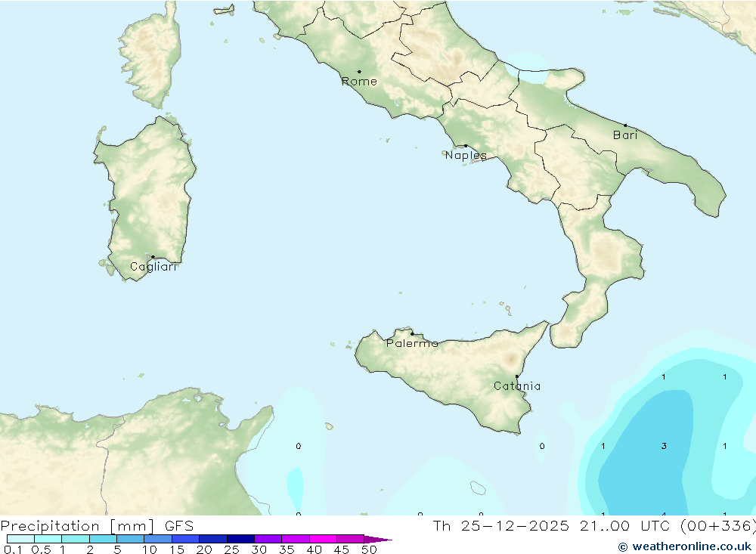Click the "Precipitation [mm]" title text
This screenshot has height=554, width=756.
[77, 526]
